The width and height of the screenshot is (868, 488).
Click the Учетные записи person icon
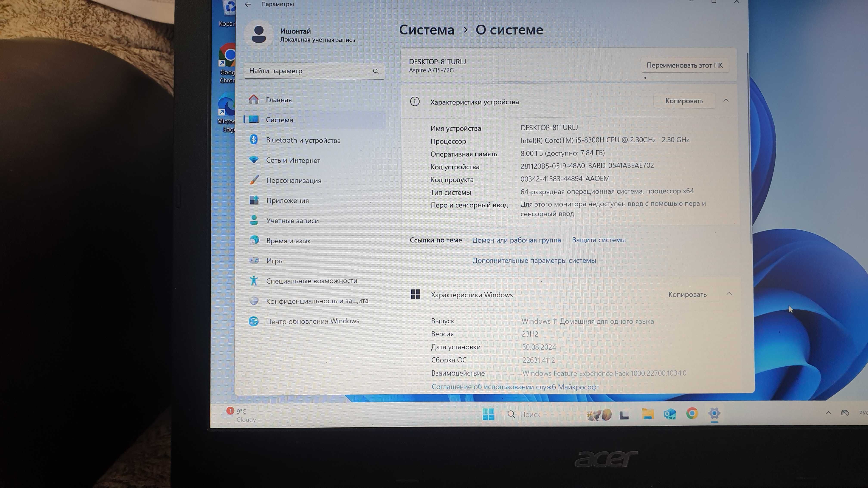pyautogui.click(x=254, y=220)
